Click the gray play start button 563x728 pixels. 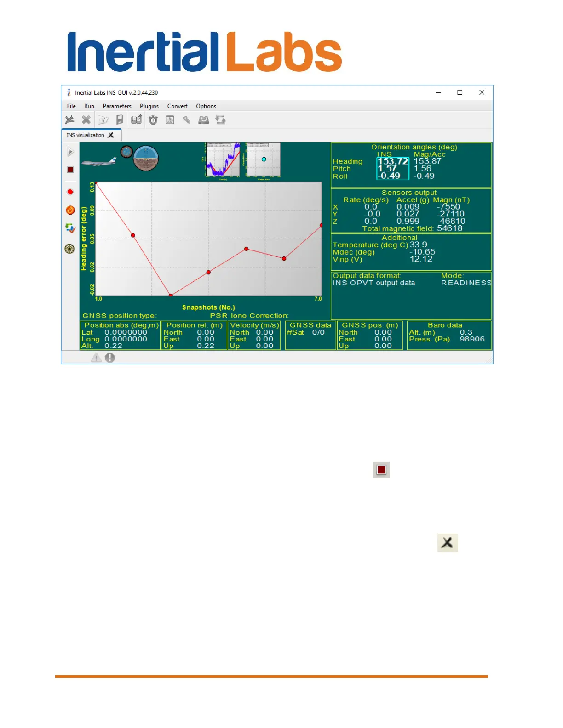point(70,152)
